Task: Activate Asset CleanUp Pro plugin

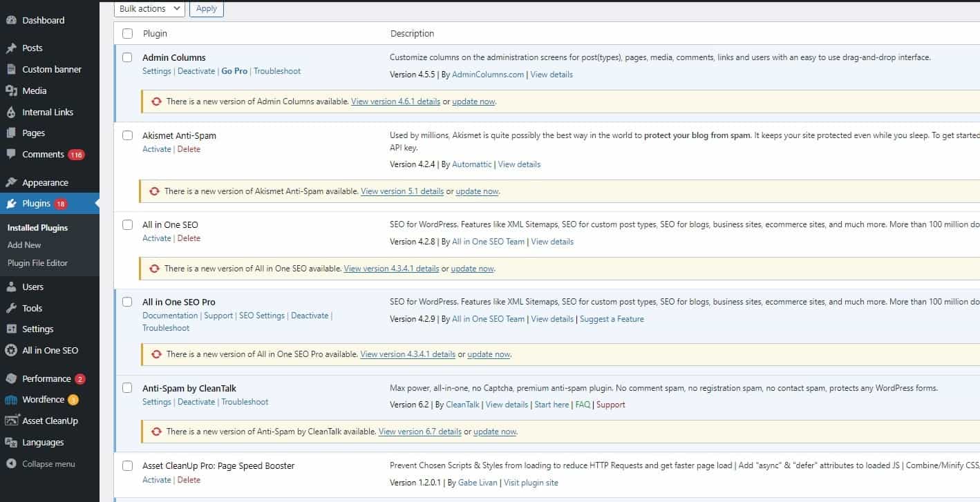Action: (x=156, y=480)
